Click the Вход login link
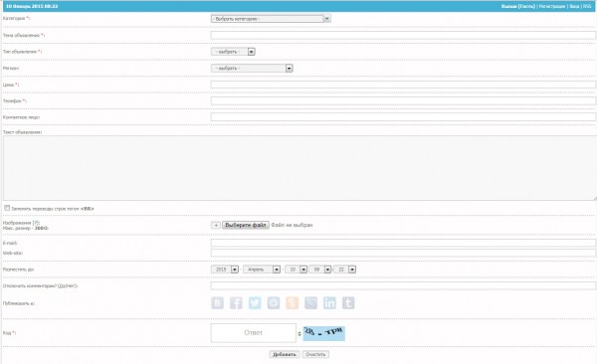The height and width of the screenshot is (364, 597). (574, 7)
